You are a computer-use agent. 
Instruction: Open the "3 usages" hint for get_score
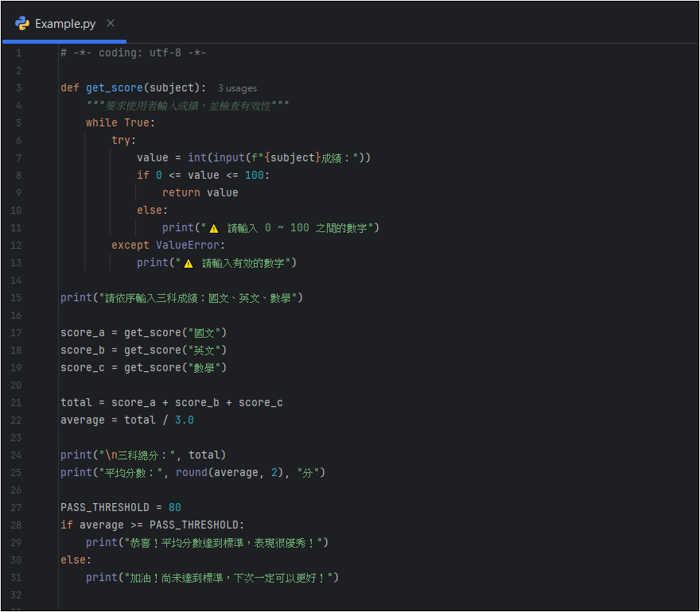click(x=237, y=88)
